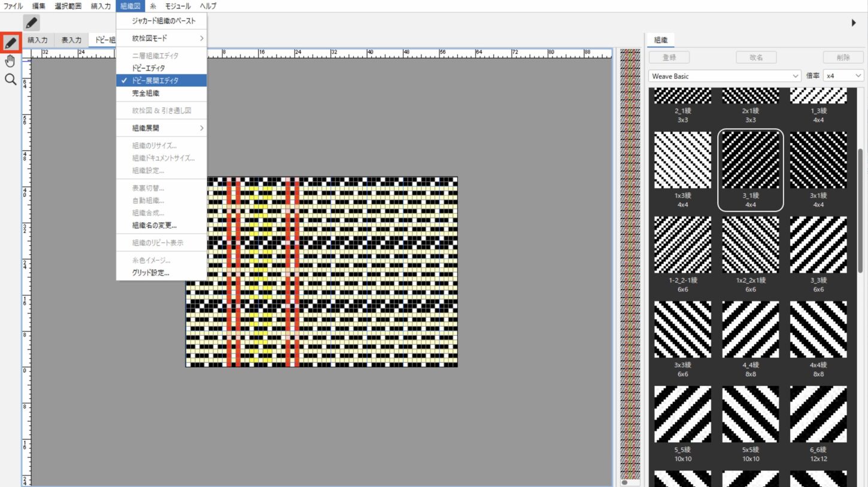Click the weave pattern on the canvas
Screen dimensions: 868x487
coord(321,272)
